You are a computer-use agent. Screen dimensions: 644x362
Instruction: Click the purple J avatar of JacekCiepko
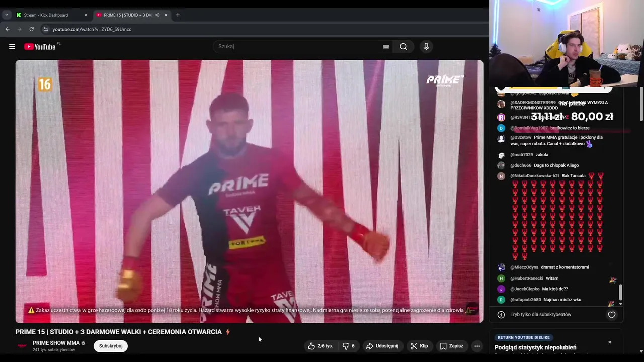501,289
